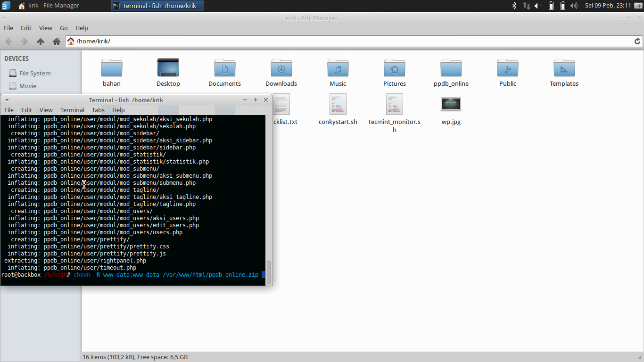Open the Movie device in the sidebar

(28, 86)
